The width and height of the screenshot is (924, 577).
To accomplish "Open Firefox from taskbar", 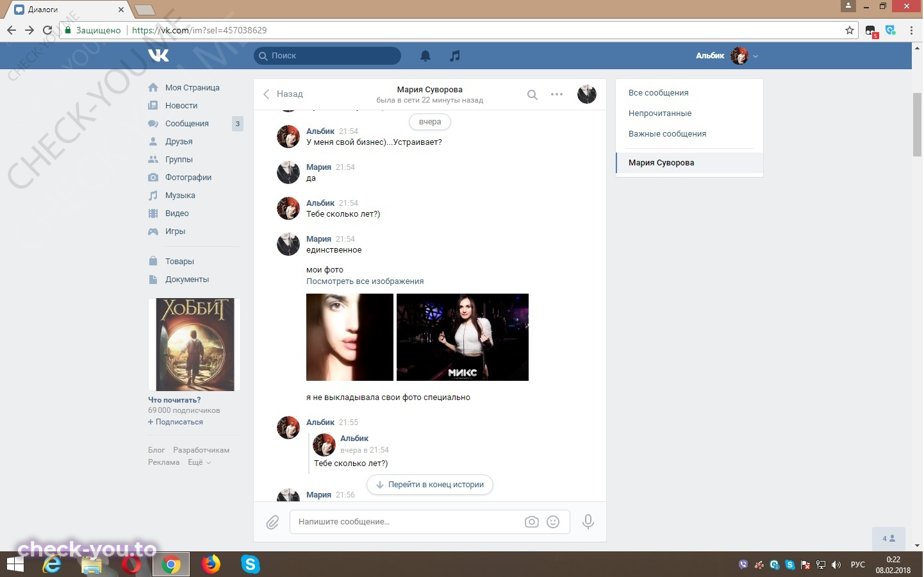I will click(210, 564).
